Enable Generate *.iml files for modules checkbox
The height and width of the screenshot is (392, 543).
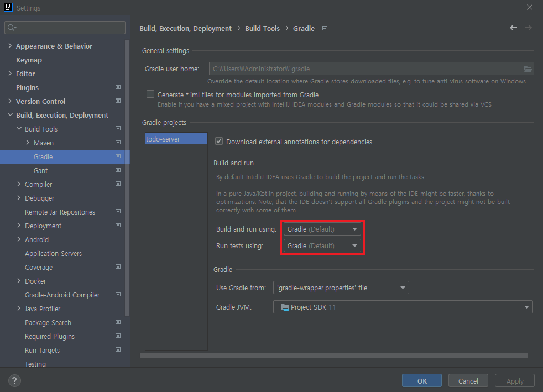point(150,94)
